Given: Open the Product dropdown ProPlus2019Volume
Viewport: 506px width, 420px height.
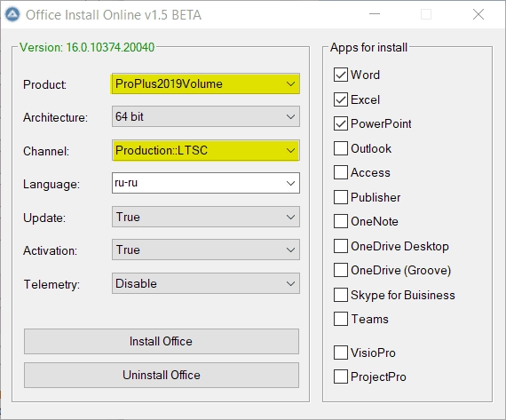Looking at the screenshot, I should tap(206, 84).
